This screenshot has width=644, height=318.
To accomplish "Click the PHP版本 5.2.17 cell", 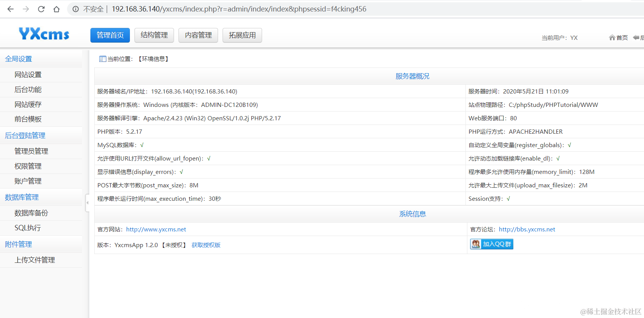I will (280, 132).
